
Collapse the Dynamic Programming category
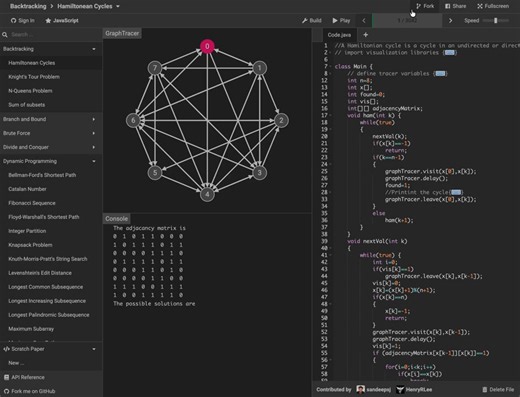(x=51, y=161)
